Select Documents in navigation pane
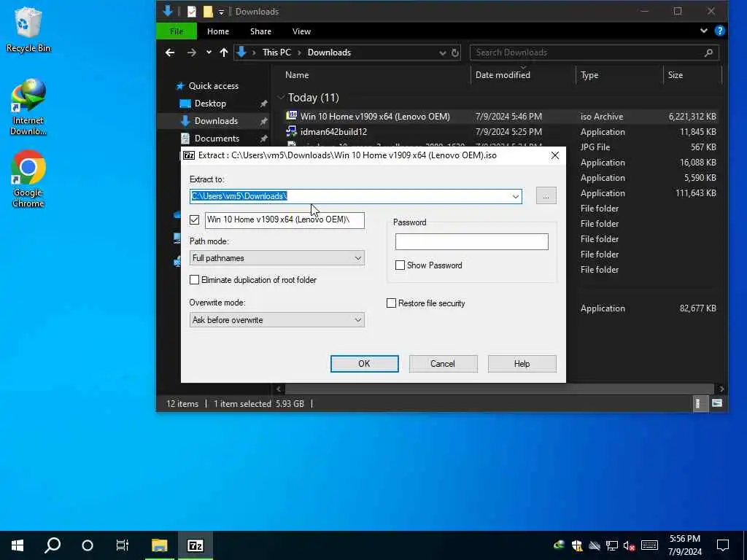Viewport: 747px width, 560px height. (217, 138)
